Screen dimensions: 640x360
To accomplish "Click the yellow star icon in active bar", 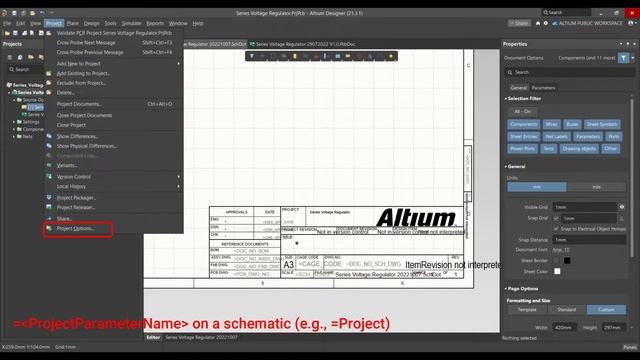I will coord(391,56).
